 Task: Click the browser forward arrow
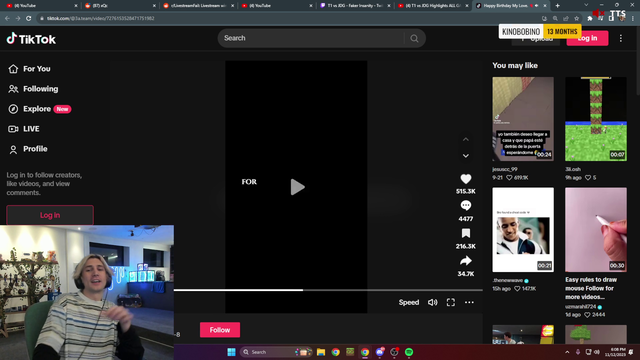(x=18, y=18)
